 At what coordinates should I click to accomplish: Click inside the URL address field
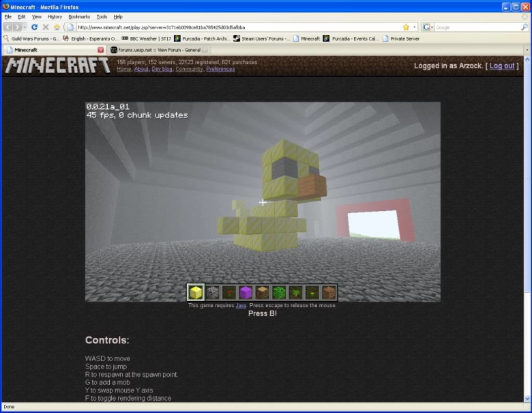click(x=237, y=27)
